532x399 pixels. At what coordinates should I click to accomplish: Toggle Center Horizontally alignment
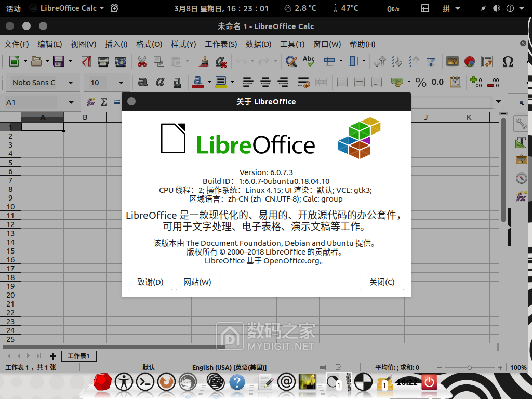265,82
